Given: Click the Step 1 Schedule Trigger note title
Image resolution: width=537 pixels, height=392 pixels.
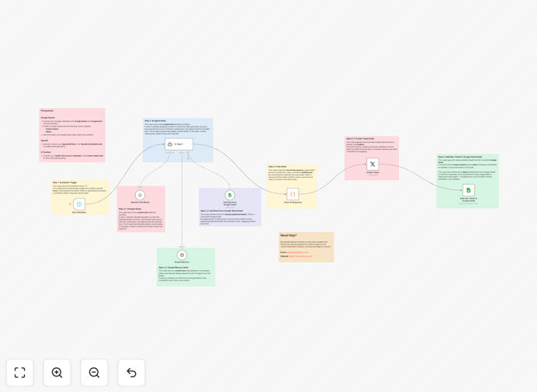Looking at the screenshot, I should click(x=64, y=182).
